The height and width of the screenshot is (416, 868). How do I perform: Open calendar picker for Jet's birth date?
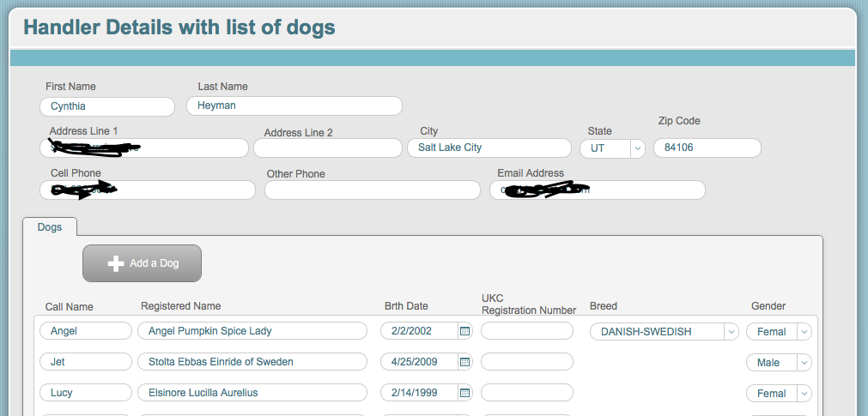(465, 362)
